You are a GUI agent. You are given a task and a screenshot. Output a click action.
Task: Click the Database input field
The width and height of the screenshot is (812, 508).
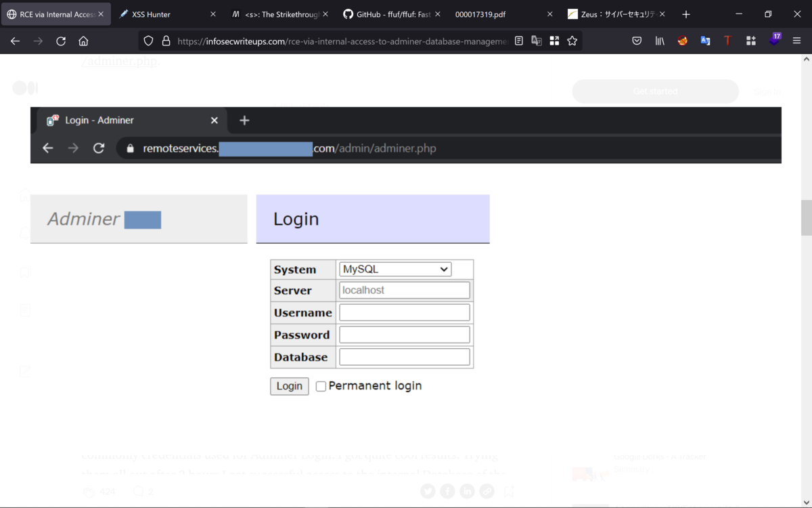tap(404, 357)
